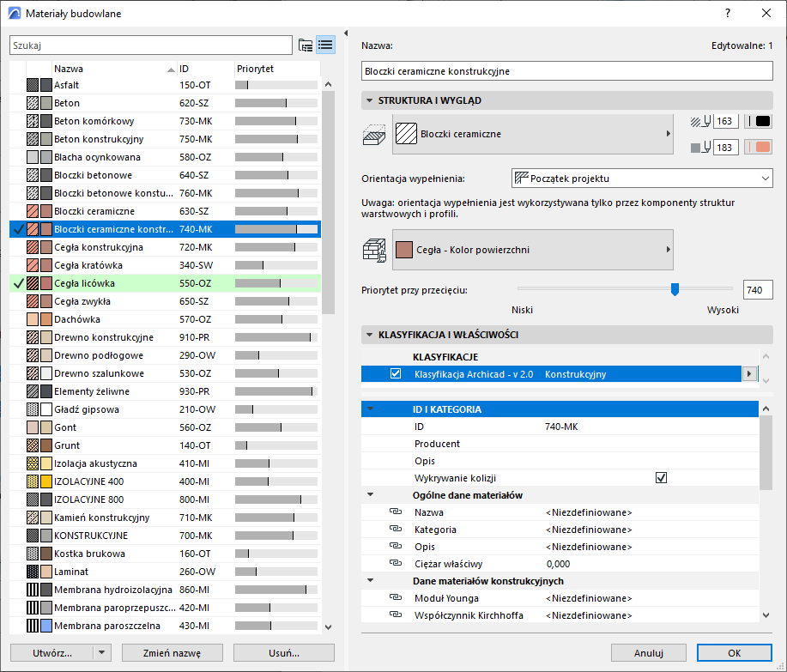Switch to folder tree view icon

pos(306,45)
